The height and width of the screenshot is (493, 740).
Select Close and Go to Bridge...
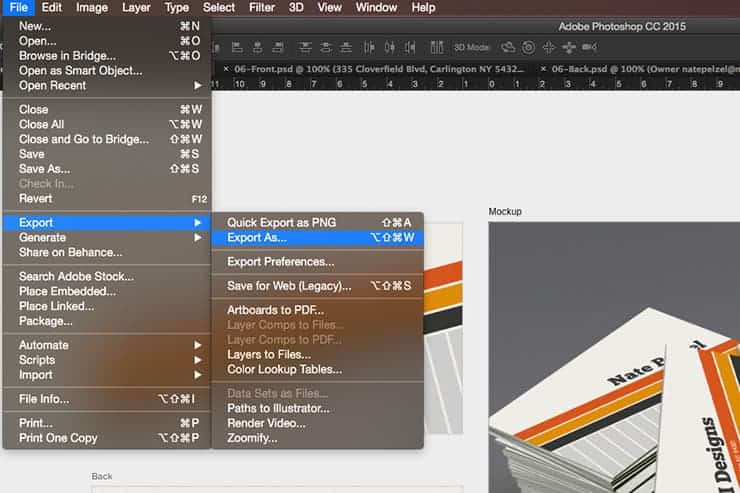pos(107,139)
